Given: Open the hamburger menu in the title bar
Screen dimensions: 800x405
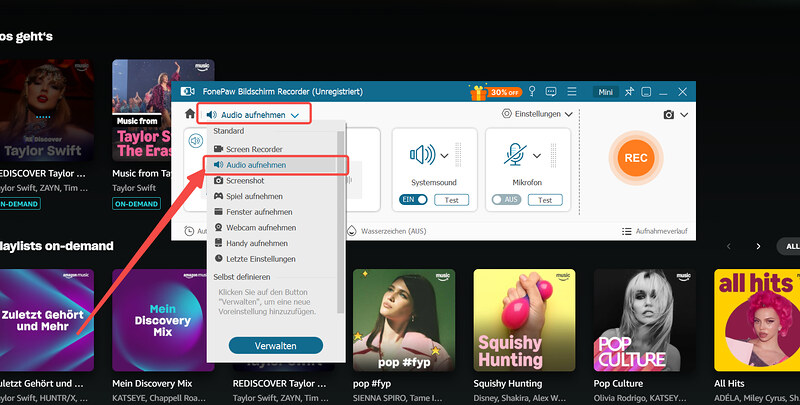Looking at the screenshot, I should coord(572,91).
